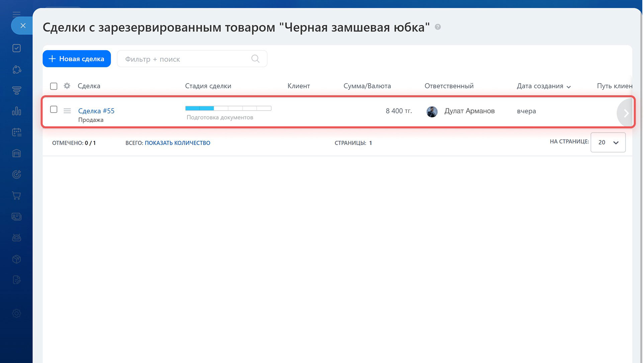Open the robot automation sidebar icon
Screen dimensions: 644x363
tap(16, 238)
